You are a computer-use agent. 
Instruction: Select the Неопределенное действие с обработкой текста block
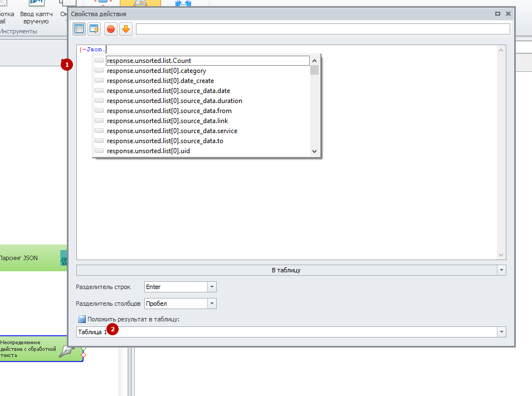(41, 349)
